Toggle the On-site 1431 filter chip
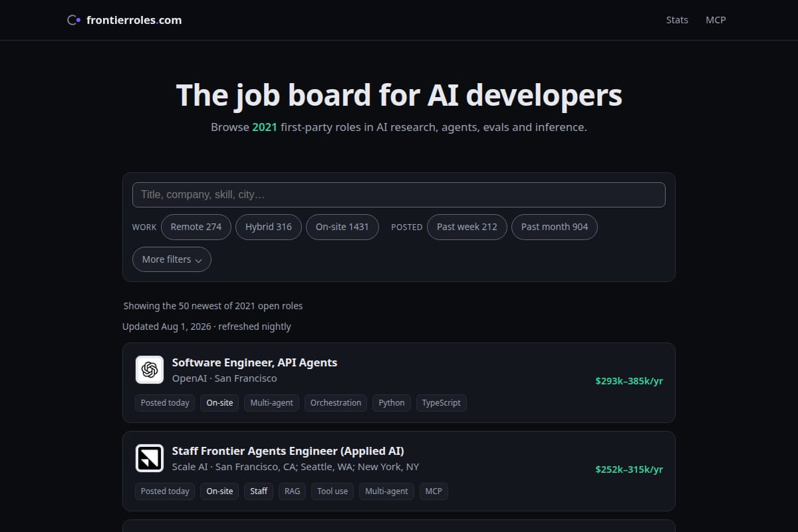Screen dimensions: 798x532 pos(342,227)
